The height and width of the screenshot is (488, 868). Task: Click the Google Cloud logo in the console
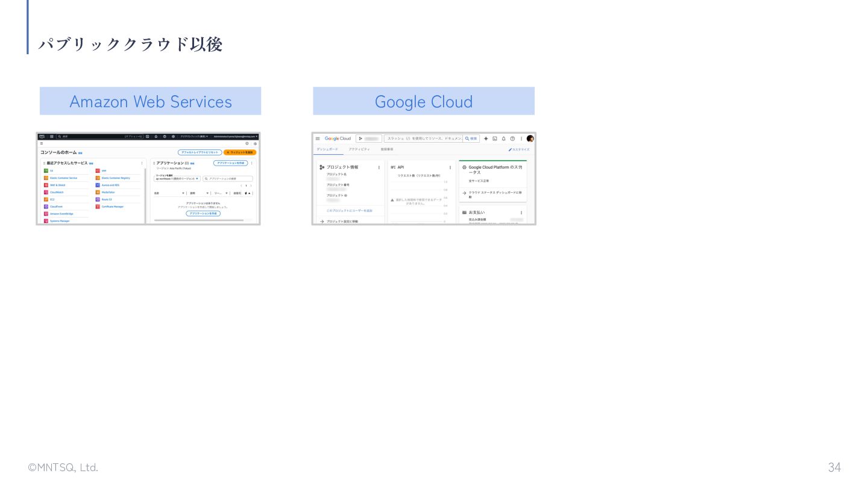click(x=338, y=139)
